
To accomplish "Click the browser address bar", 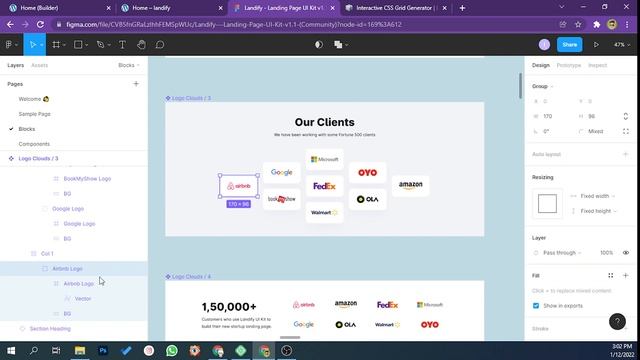I will click(x=305, y=24).
